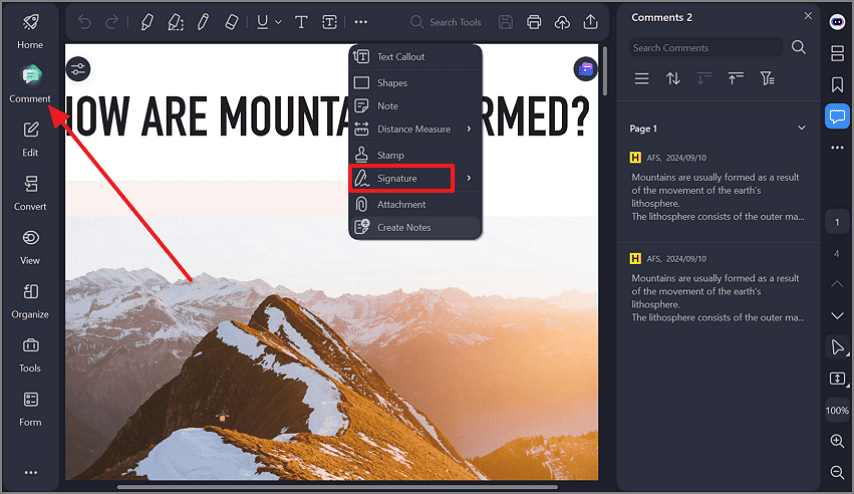Click the toolbar more options ellipsis
Image resolution: width=854 pixels, height=494 pixels.
coord(361,22)
